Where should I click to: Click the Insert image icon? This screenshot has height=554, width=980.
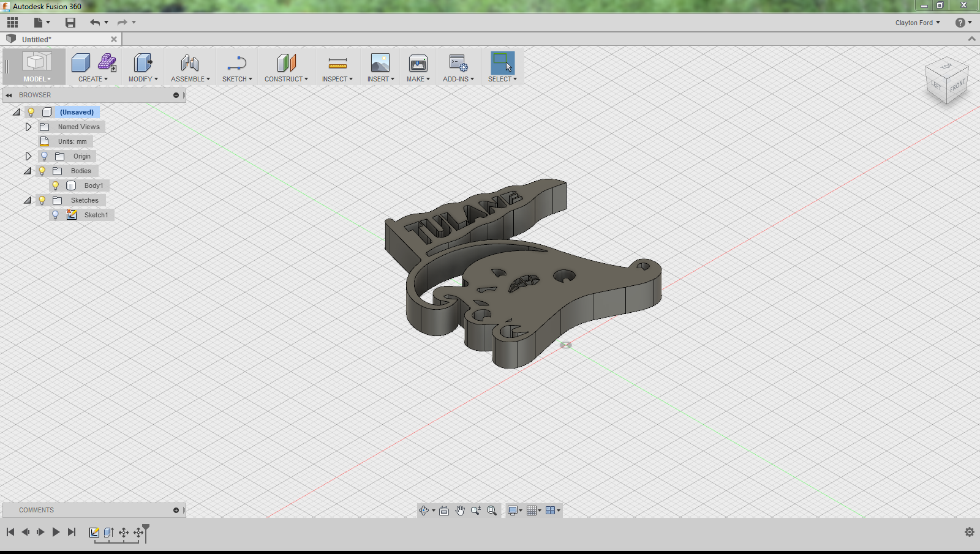(x=380, y=62)
